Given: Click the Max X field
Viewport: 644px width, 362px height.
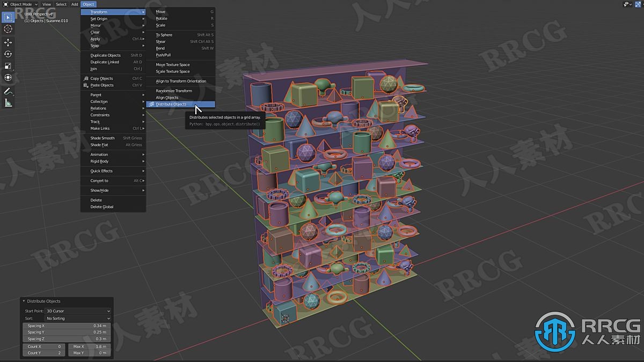Looking at the screenshot, I should pos(89,346).
